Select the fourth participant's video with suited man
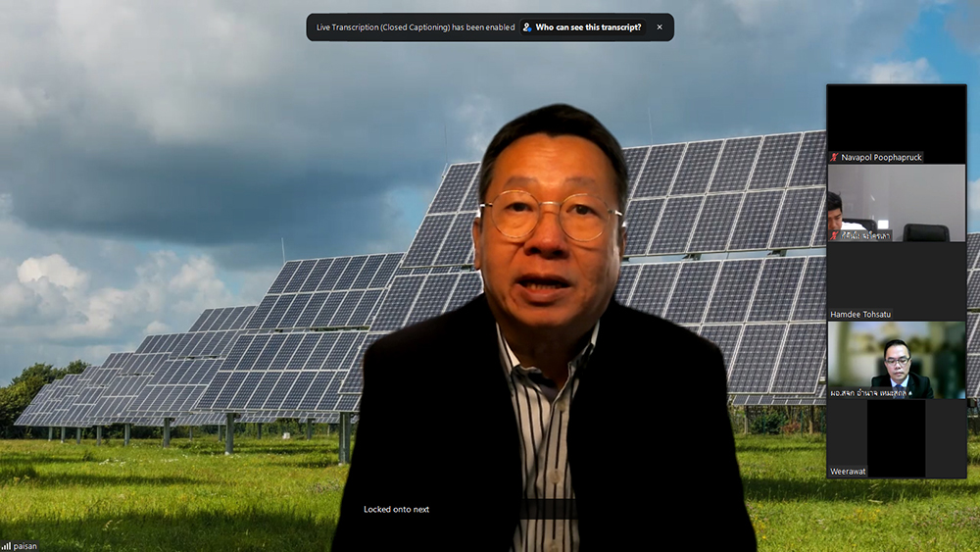The width and height of the screenshot is (980, 552). pyautogui.click(x=896, y=357)
